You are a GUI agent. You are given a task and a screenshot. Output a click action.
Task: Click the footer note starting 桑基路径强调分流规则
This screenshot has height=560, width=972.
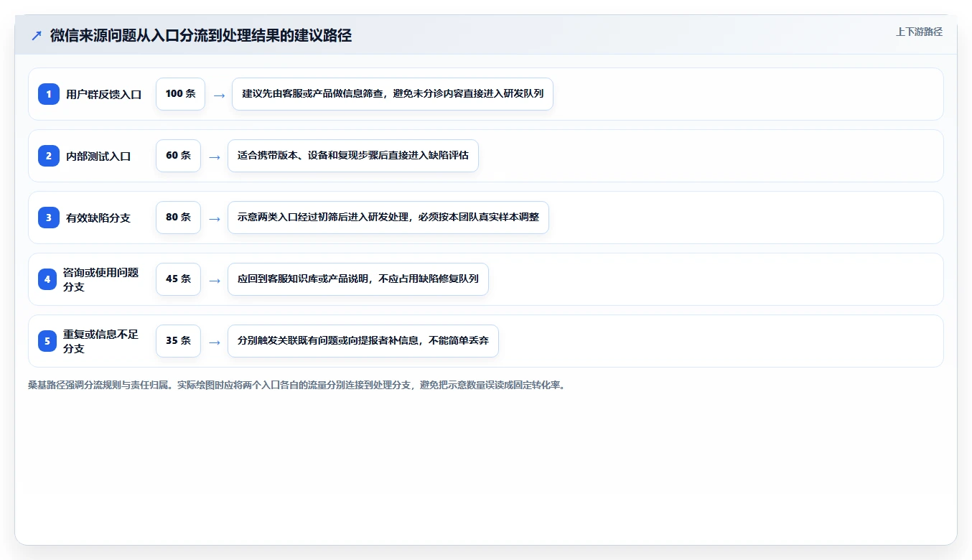(296, 385)
